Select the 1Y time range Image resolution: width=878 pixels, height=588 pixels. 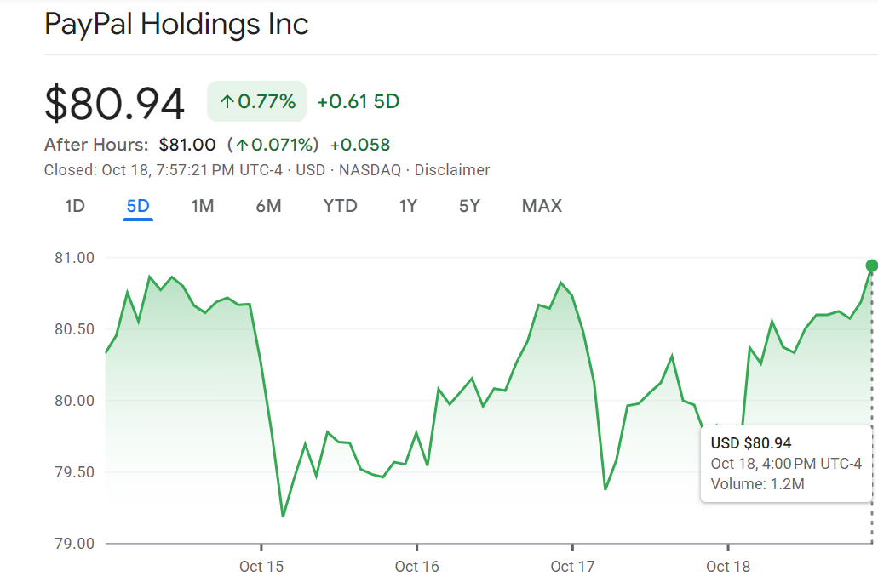pyautogui.click(x=406, y=206)
